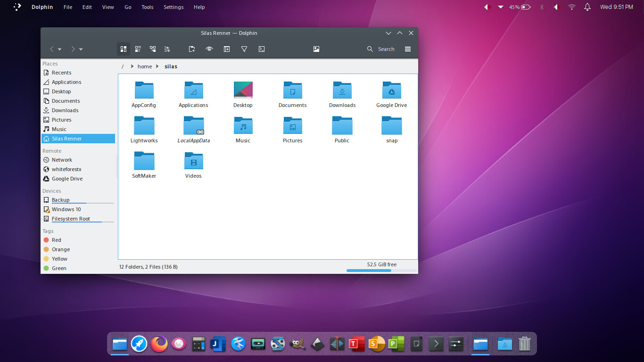
Task: Open the terminal panel icon
Action: click(x=262, y=49)
